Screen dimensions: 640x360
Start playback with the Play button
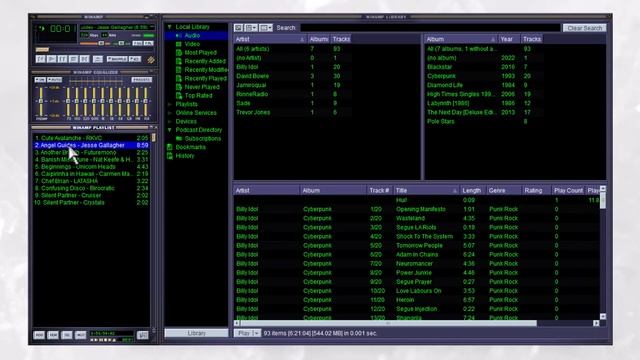coord(51,59)
